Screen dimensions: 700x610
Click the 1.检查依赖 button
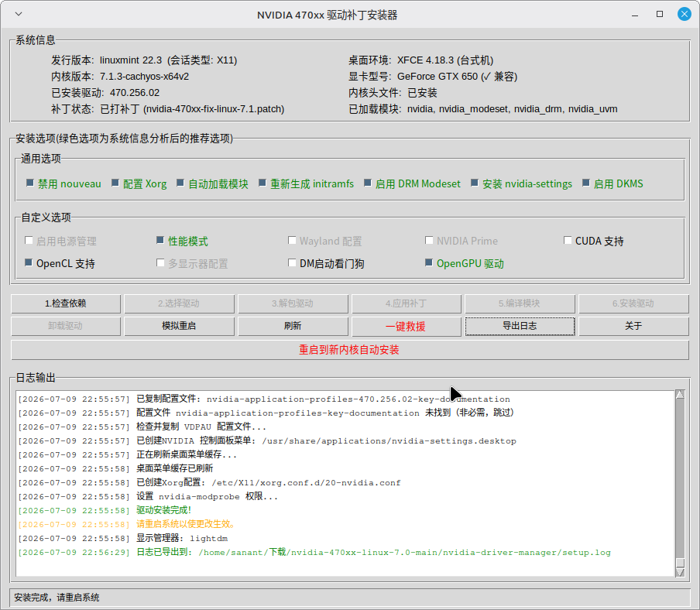pyautogui.click(x=66, y=303)
